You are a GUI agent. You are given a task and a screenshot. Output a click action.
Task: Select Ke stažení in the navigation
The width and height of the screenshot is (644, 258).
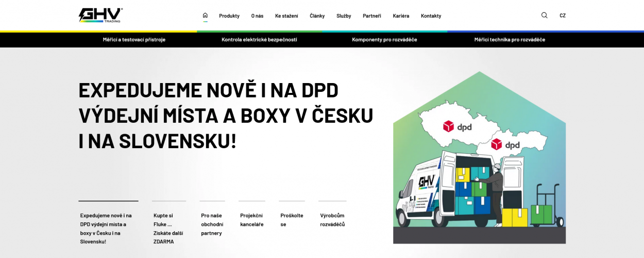tap(286, 16)
